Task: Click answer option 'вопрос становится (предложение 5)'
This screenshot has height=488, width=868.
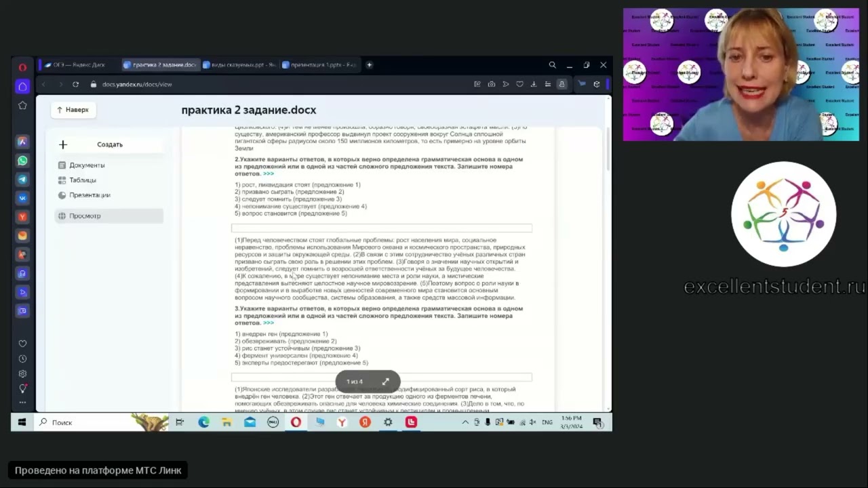Action: pos(291,213)
